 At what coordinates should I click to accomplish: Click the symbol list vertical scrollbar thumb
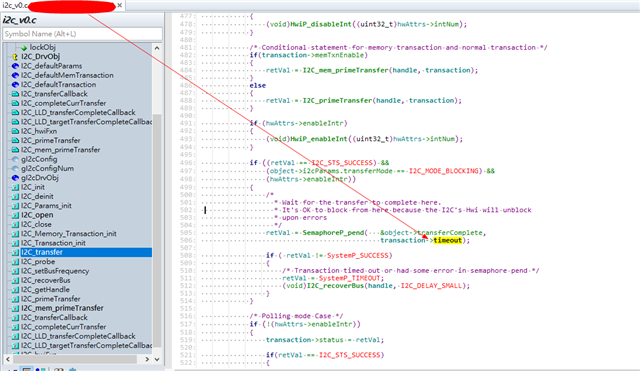[x=157, y=231]
